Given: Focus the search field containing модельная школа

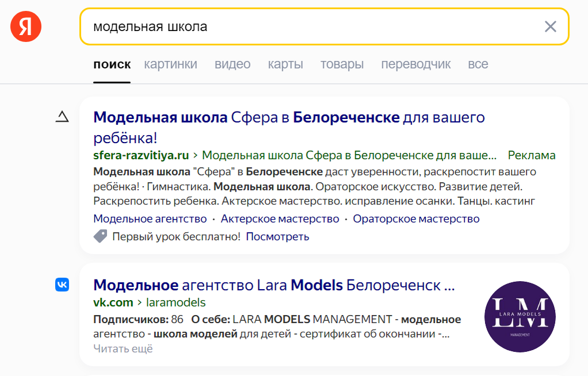Looking at the screenshot, I should (x=324, y=26).
